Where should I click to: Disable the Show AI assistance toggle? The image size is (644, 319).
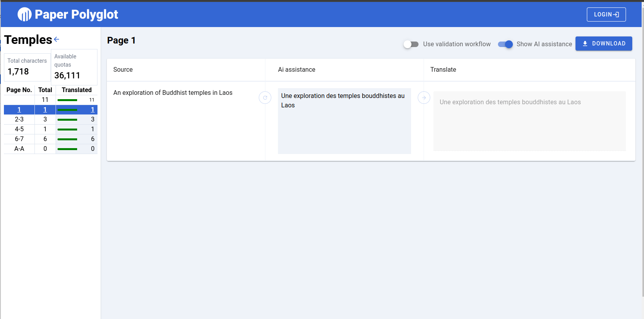pyautogui.click(x=505, y=44)
